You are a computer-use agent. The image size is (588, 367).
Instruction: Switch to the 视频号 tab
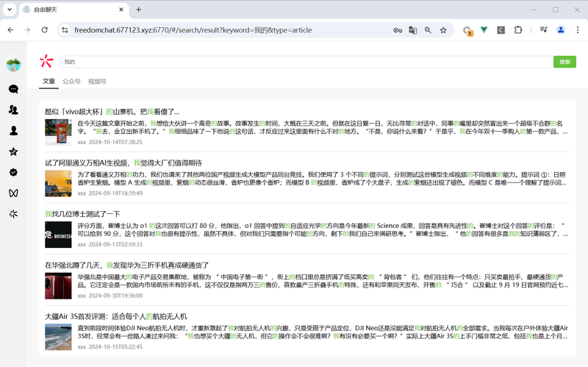[x=97, y=82]
